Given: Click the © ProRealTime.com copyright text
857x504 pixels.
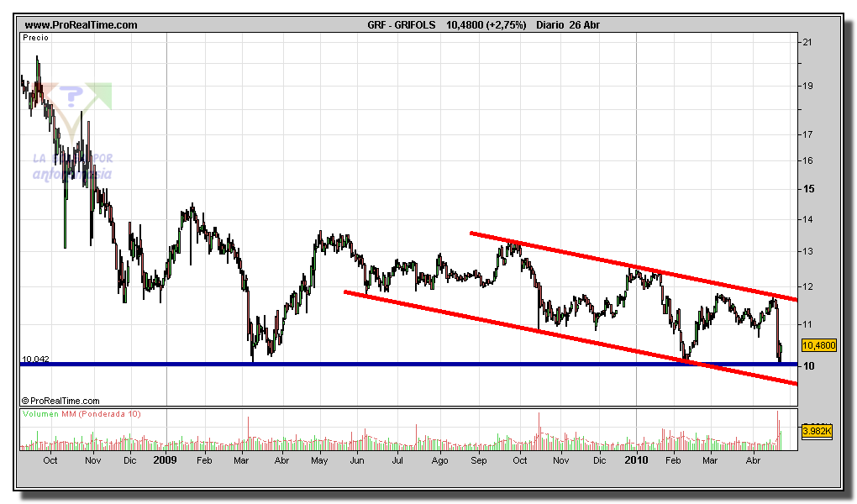Looking at the screenshot, I should (60, 402).
